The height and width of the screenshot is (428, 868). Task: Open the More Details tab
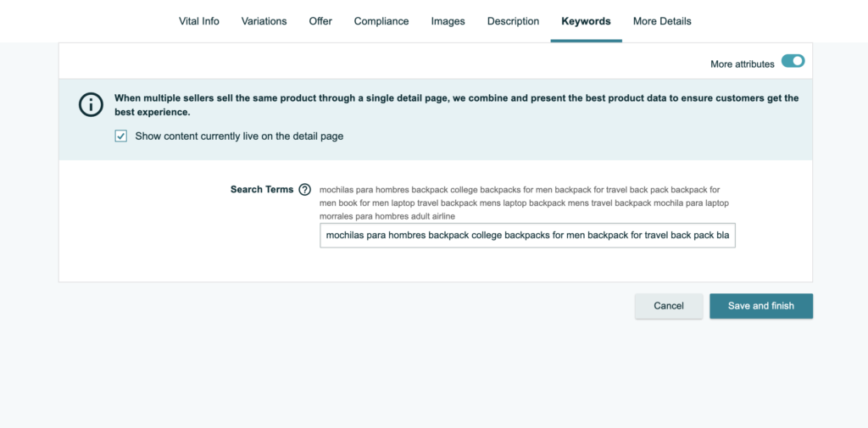[x=662, y=21]
